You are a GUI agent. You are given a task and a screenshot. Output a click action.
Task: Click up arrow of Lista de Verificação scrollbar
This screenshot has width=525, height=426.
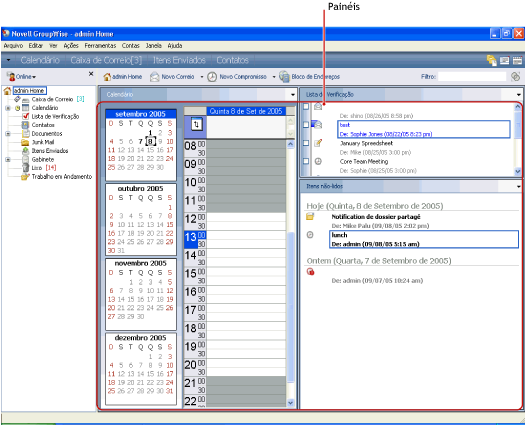(x=518, y=107)
